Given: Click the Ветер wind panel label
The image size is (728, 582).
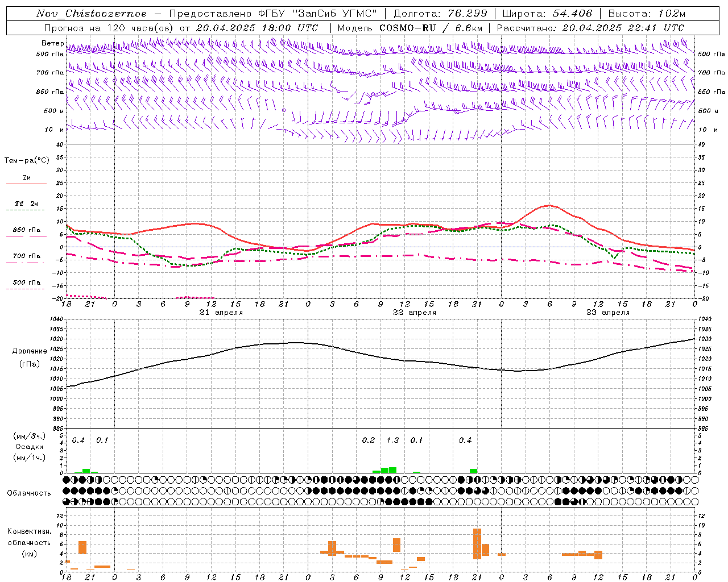Looking at the screenshot, I should click(x=53, y=43).
